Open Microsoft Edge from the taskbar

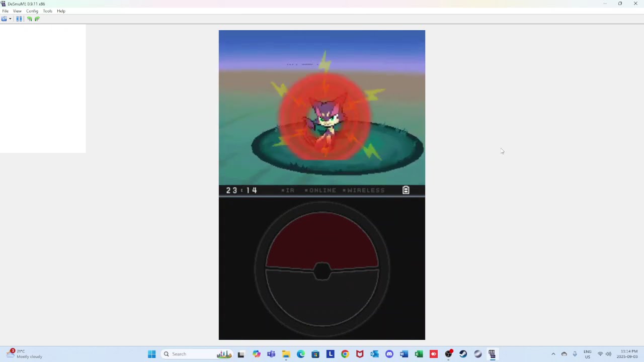click(x=301, y=354)
